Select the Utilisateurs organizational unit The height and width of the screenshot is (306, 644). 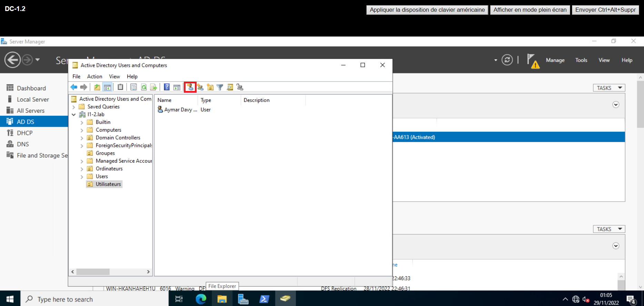click(104, 184)
